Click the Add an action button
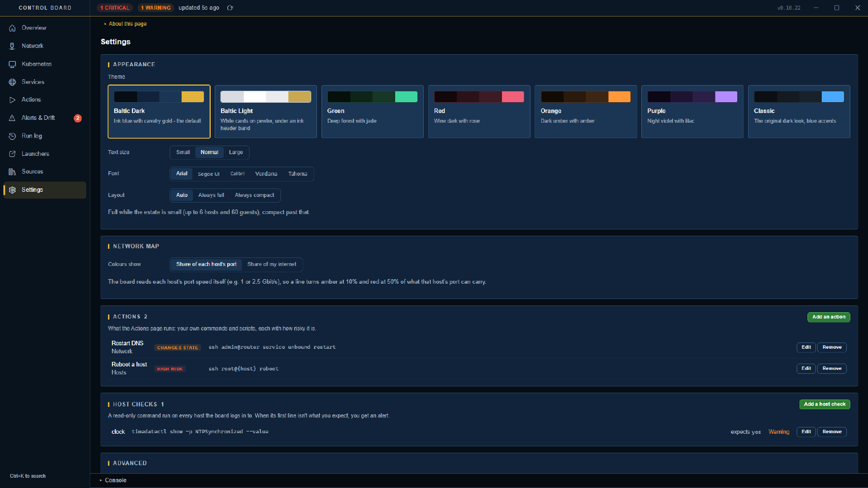Viewport: 868px width, 488px height. (829, 317)
